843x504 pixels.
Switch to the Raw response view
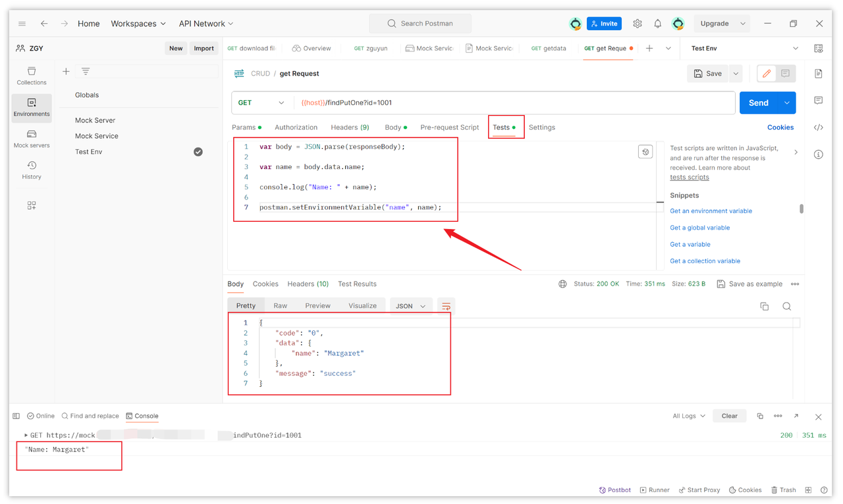[280, 306]
